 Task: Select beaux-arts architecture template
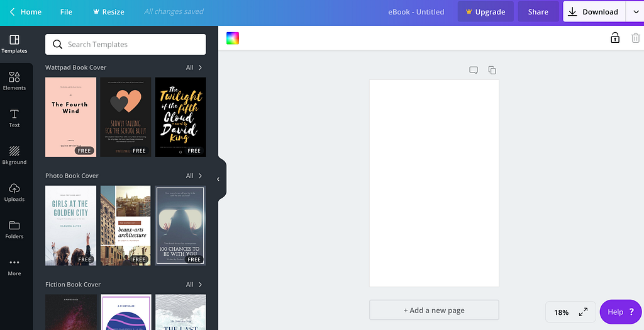(x=126, y=225)
